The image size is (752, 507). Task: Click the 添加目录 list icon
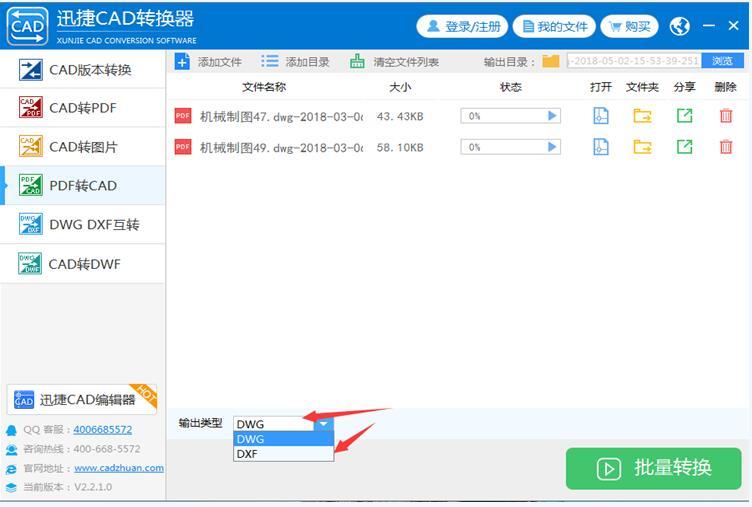click(x=270, y=61)
